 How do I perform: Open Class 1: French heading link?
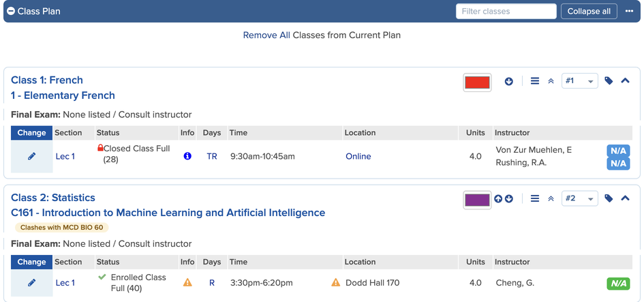[47, 80]
